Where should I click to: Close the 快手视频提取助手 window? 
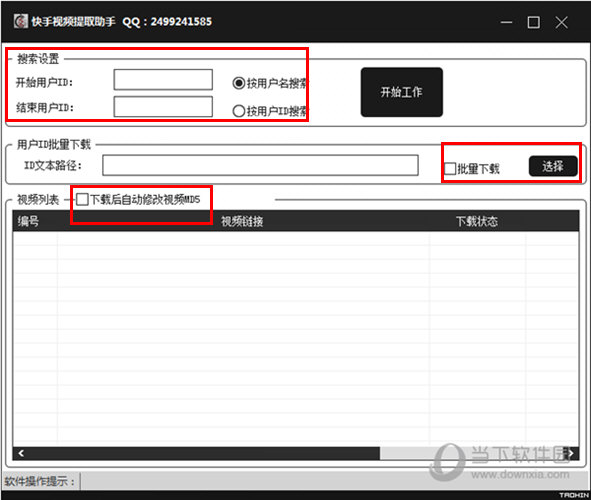pyautogui.click(x=562, y=22)
